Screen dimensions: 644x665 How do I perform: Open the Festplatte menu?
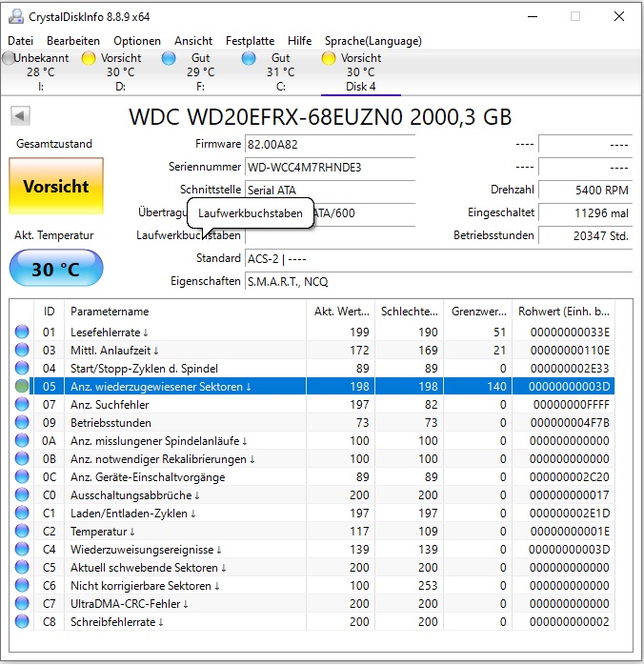point(250,41)
